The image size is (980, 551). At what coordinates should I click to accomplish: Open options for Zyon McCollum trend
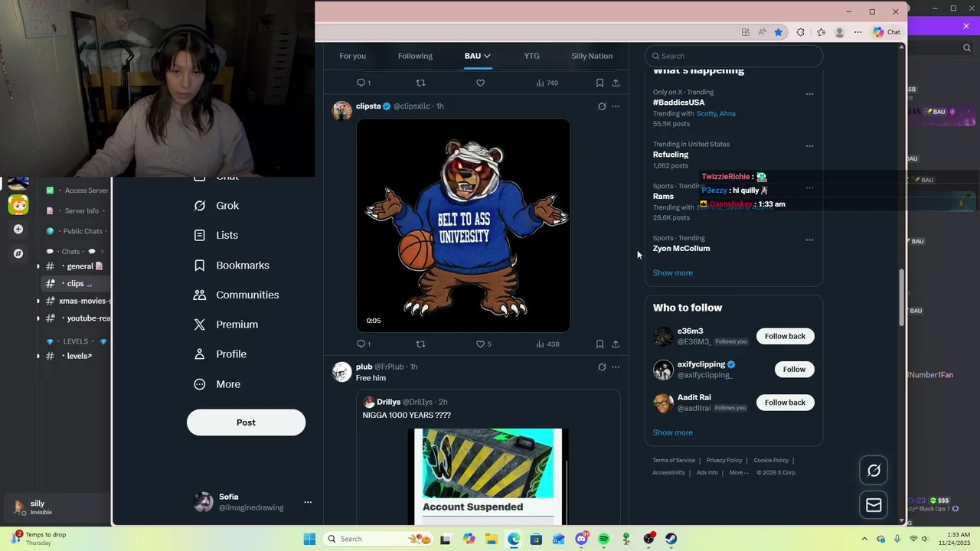[x=809, y=240]
